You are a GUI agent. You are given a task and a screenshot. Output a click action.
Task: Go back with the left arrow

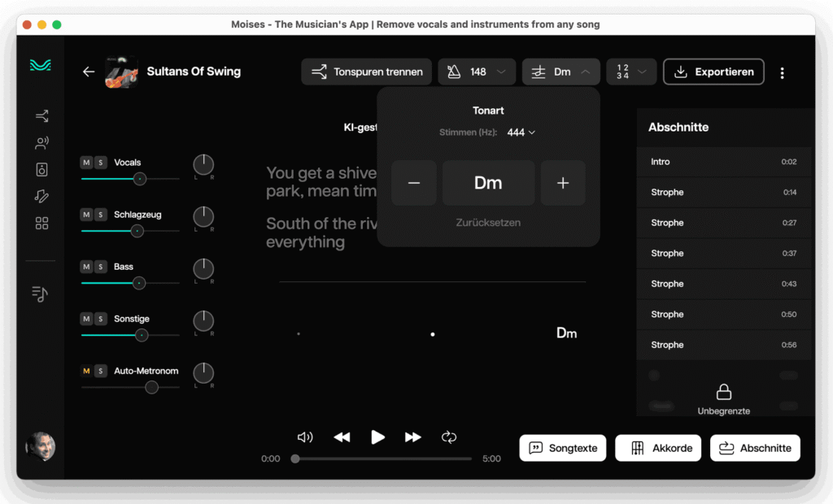(x=89, y=72)
